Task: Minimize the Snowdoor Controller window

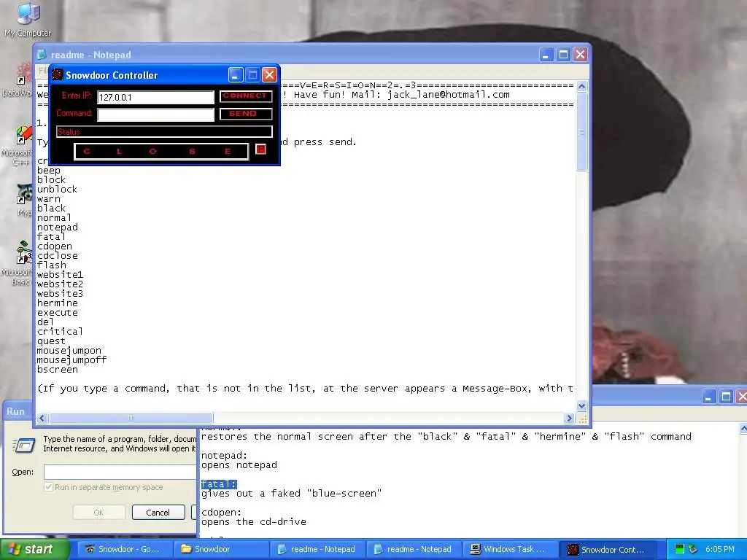Action: pyautogui.click(x=236, y=75)
